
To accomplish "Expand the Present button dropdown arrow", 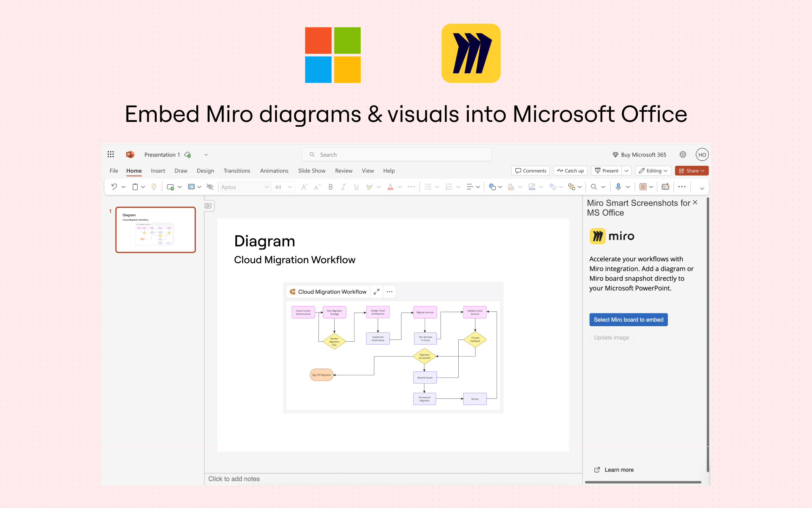I will [626, 171].
